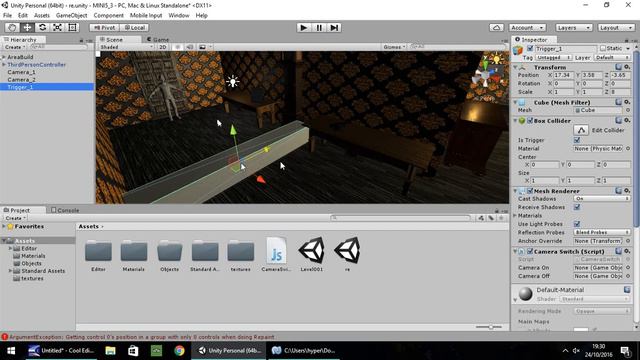
Task: Disable the Mesh Renderer component checkbox
Action: click(530, 191)
